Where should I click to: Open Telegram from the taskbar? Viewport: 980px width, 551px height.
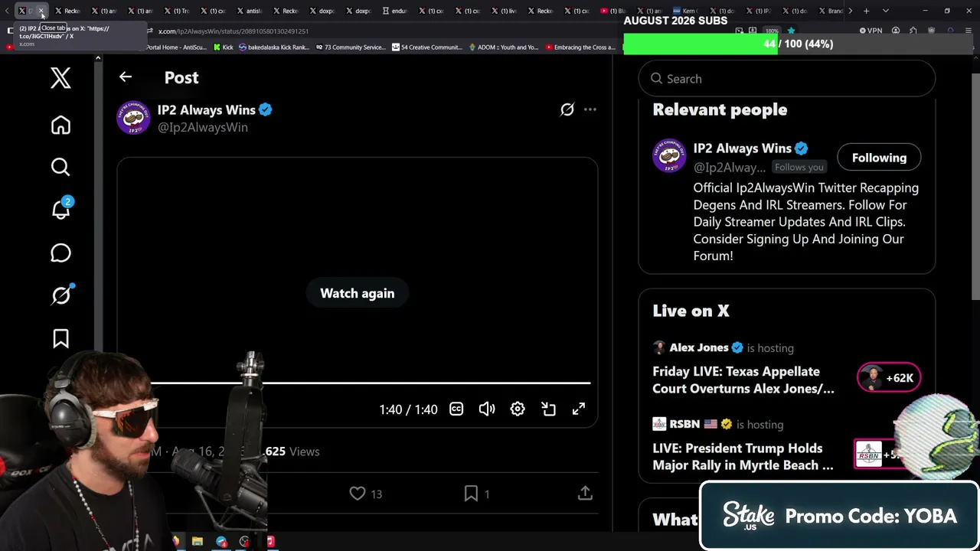tap(221, 542)
